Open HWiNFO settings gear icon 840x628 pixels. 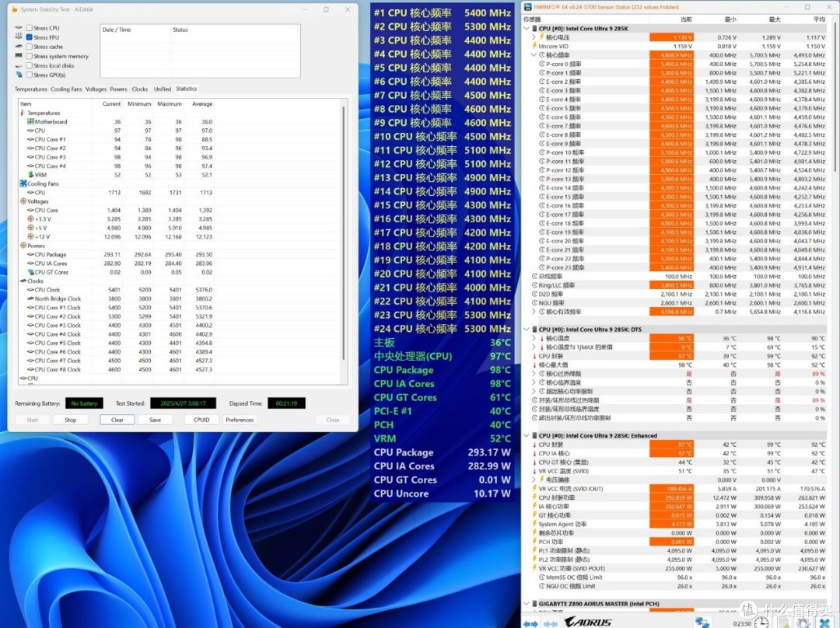pos(801,623)
